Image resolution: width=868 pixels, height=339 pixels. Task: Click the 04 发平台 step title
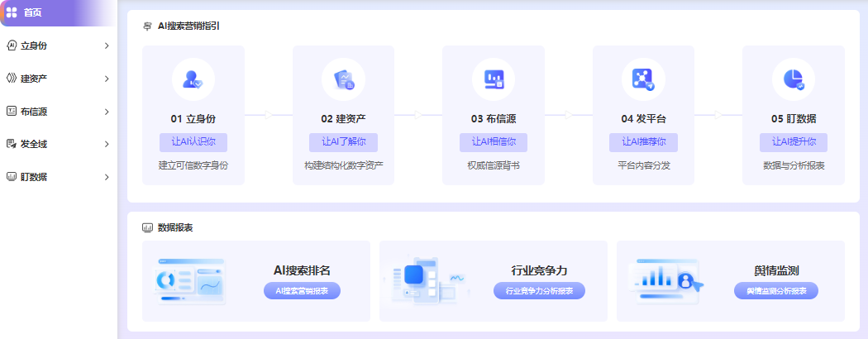coord(643,119)
